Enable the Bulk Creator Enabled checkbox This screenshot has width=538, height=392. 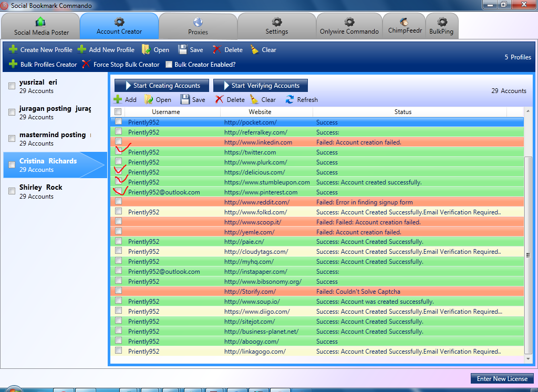pos(169,65)
